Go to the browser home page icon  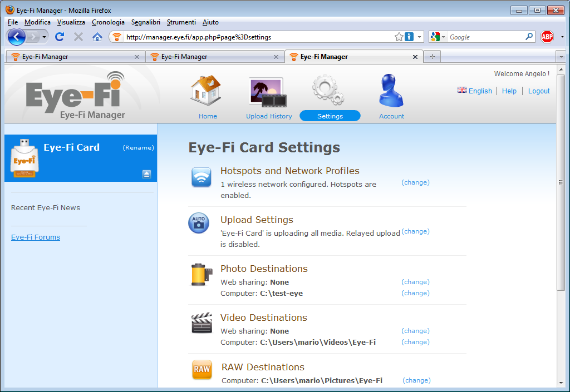(x=97, y=37)
